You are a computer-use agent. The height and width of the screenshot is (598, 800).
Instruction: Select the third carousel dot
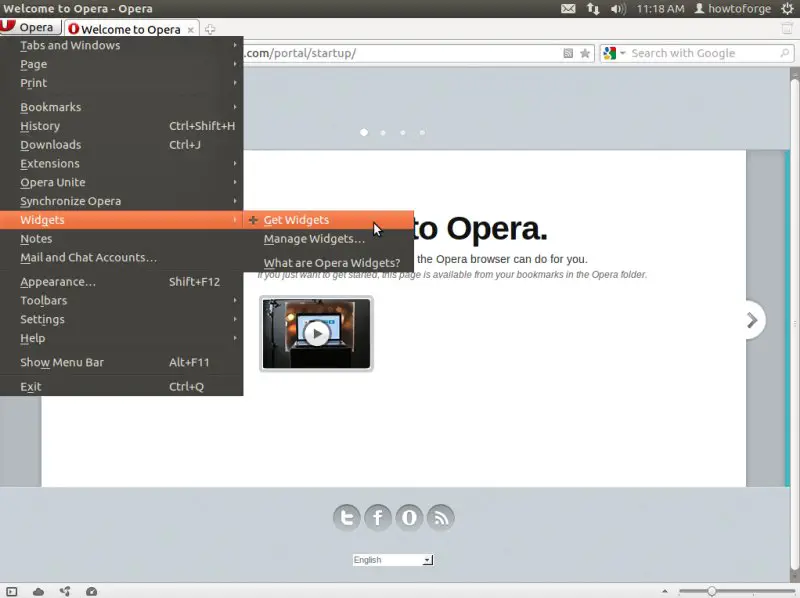(x=403, y=133)
